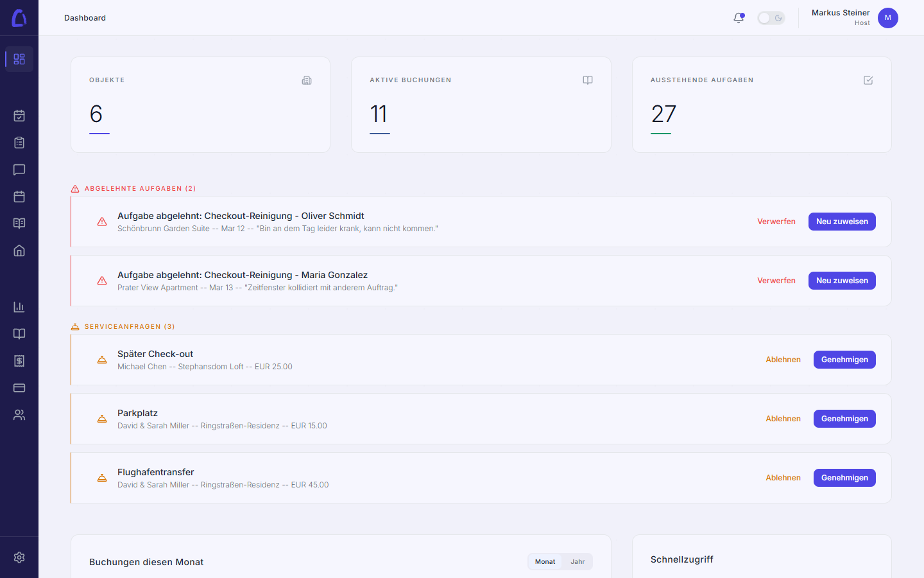924x578 pixels.
Task: Select the calendar bookings icon in sidebar
Action: (19, 116)
